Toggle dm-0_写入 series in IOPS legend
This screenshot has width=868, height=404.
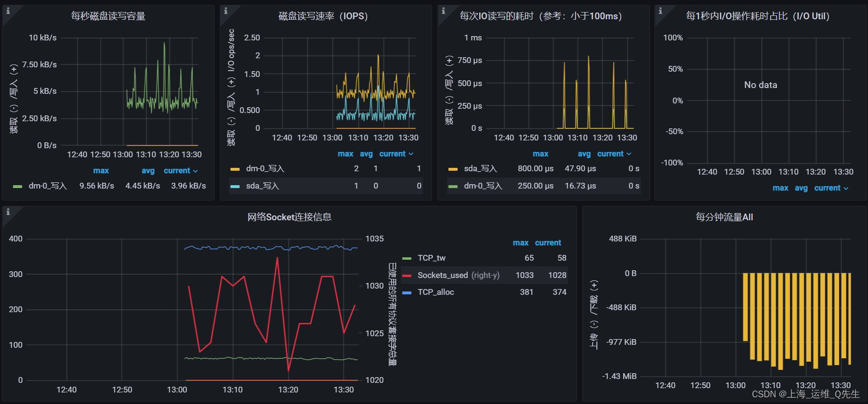(x=265, y=168)
